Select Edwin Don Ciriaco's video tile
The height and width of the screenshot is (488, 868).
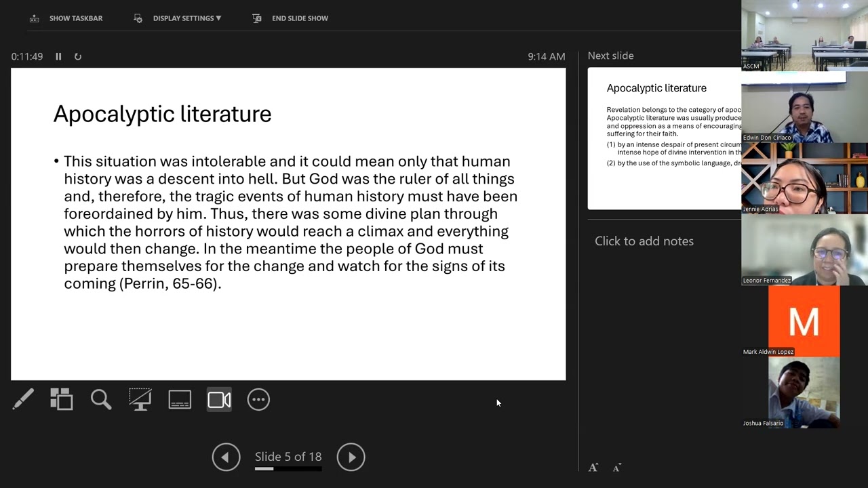(804, 107)
